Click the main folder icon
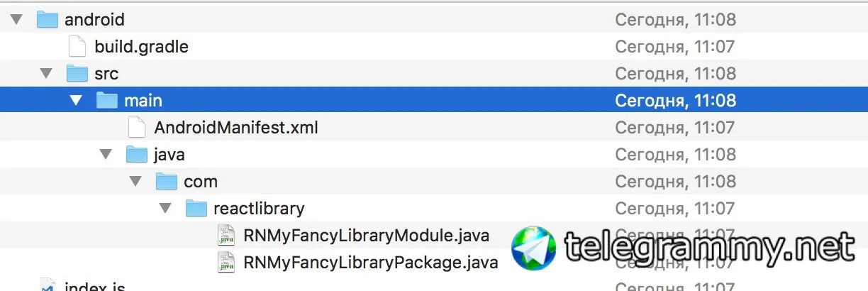Viewport: 868px width, 291px height. click(106, 101)
